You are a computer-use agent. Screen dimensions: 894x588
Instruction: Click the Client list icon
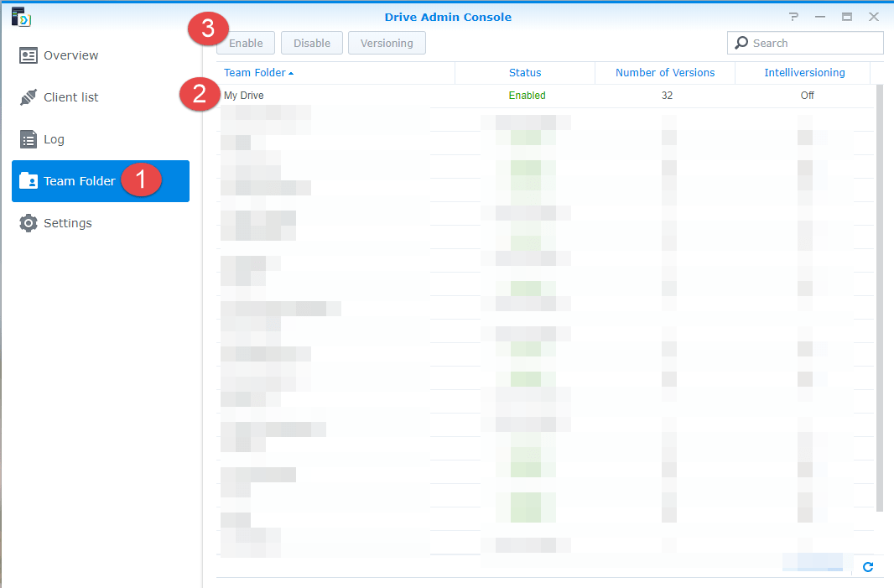pyautogui.click(x=28, y=96)
